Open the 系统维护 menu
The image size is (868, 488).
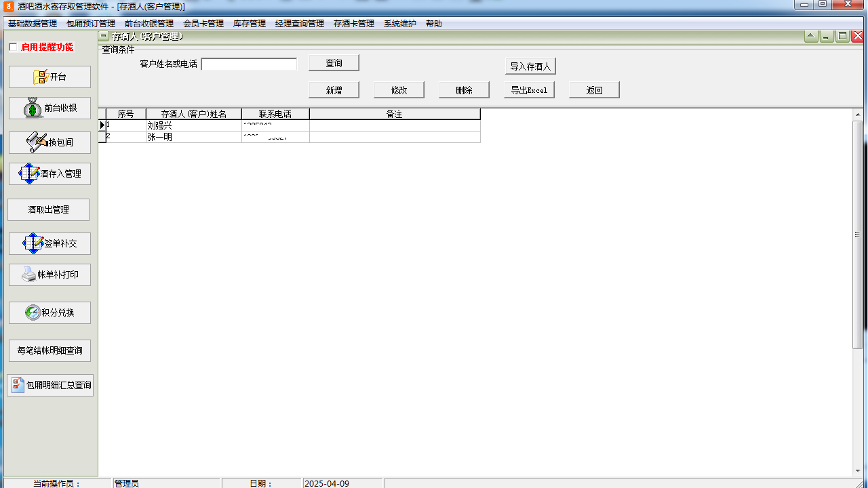(399, 24)
